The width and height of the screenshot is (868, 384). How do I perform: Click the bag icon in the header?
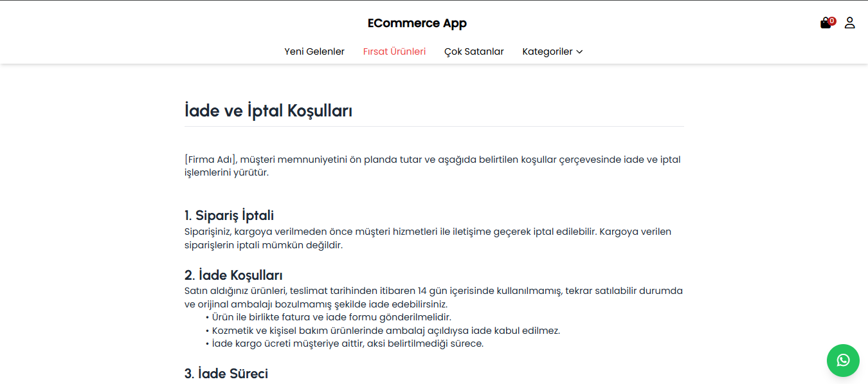(x=825, y=23)
